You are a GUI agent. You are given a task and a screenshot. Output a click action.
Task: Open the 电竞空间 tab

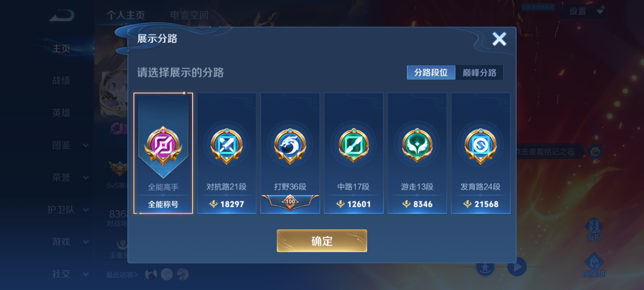pos(189,15)
